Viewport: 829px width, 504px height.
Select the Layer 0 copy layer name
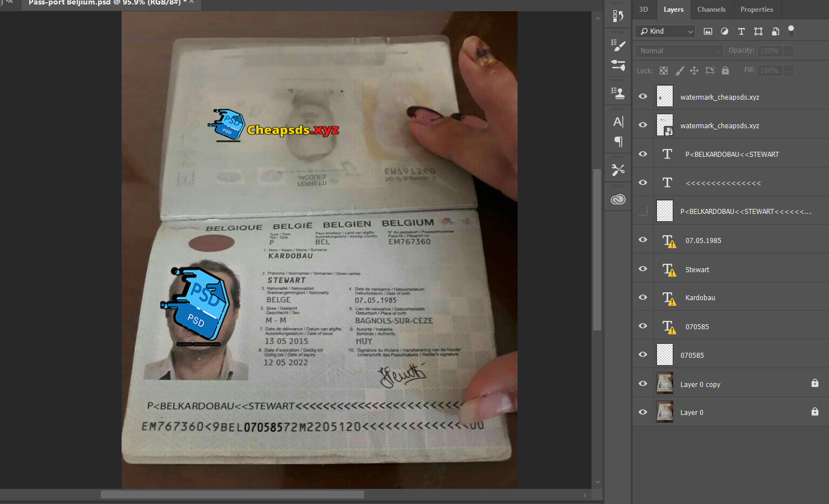pyautogui.click(x=700, y=385)
